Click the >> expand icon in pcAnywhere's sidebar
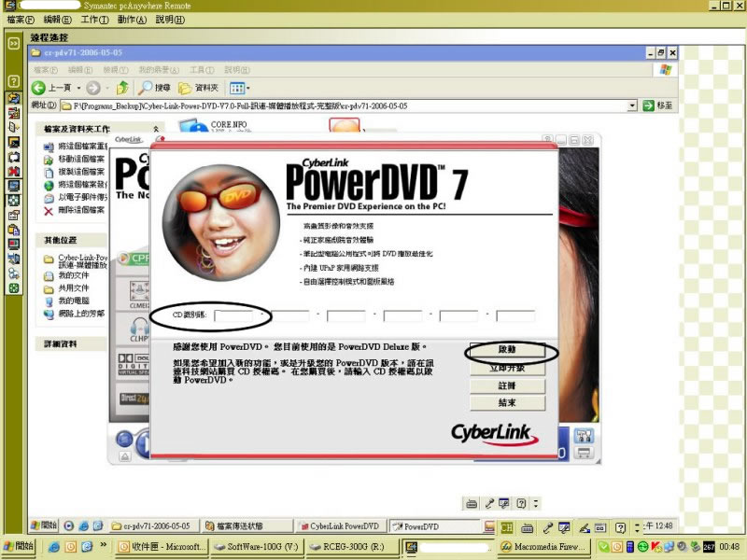The image size is (747, 560). 13,43
